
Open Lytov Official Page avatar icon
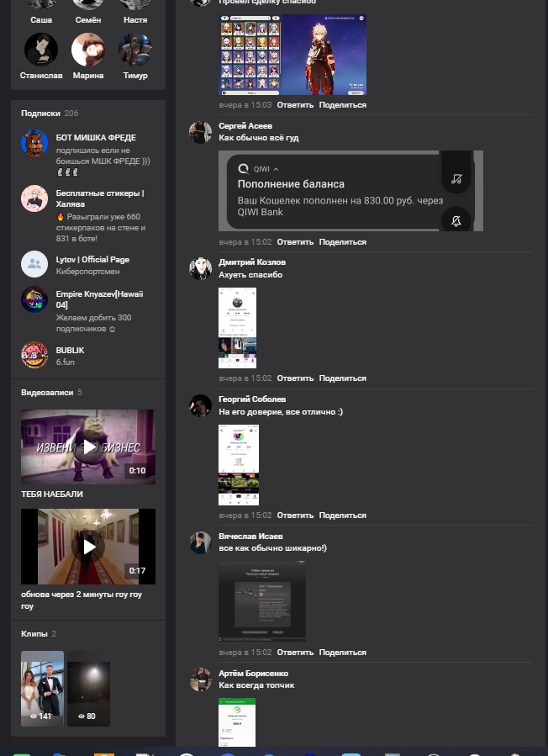click(x=34, y=264)
